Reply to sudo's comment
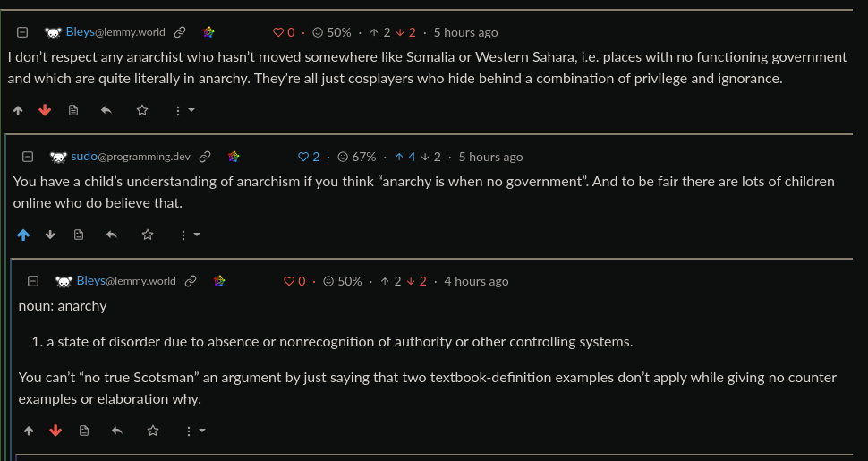868x461 pixels. point(112,235)
